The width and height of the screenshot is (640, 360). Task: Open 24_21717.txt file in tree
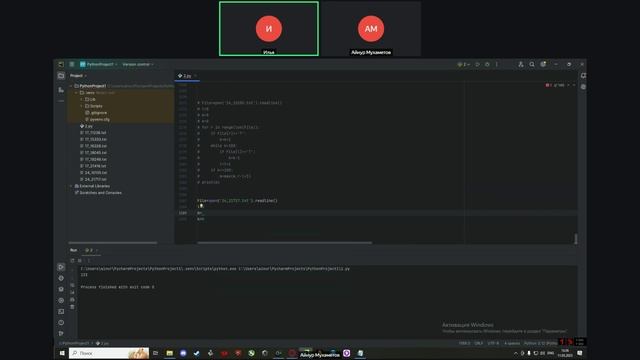[93, 179]
